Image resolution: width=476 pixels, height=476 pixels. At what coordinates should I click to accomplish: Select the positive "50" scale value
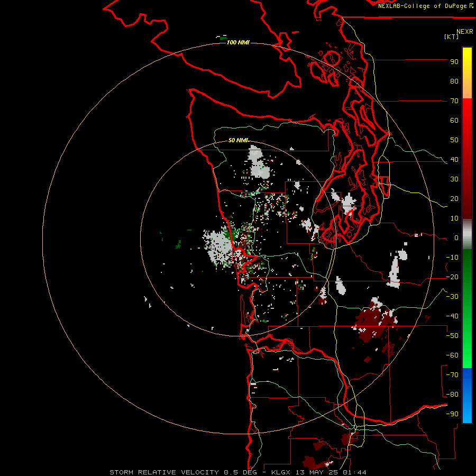[454, 140]
